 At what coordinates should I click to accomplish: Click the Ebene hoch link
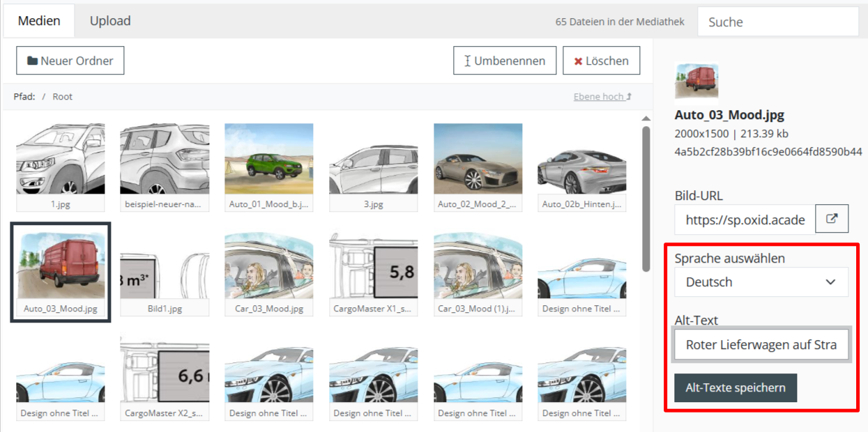point(602,97)
